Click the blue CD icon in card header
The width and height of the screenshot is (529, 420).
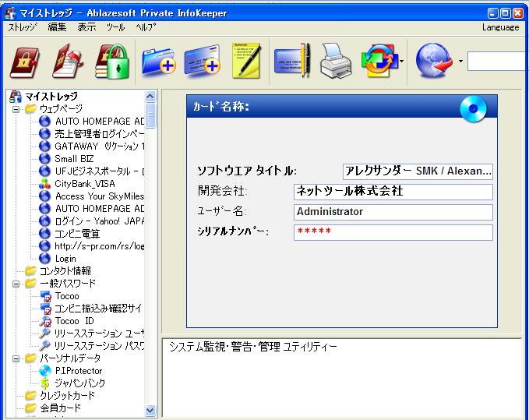pyautogui.click(x=473, y=109)
